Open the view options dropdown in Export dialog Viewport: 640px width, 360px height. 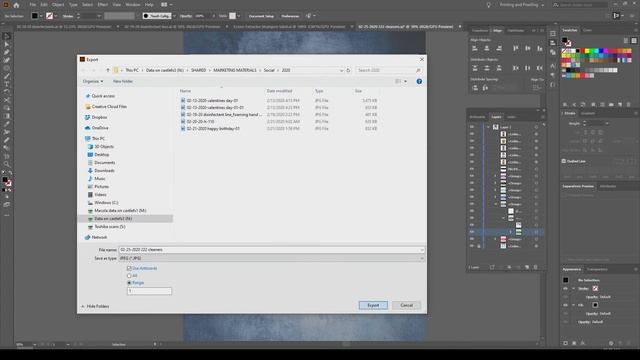[405, 81]
